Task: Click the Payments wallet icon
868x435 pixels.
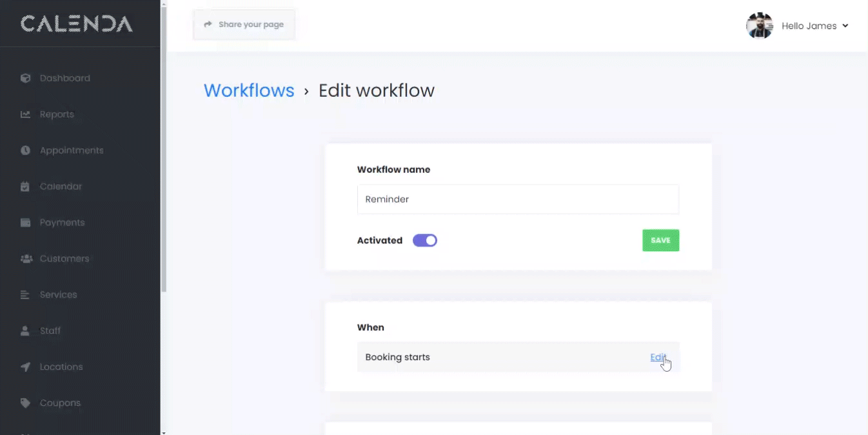Action: (x=26, y=223)
